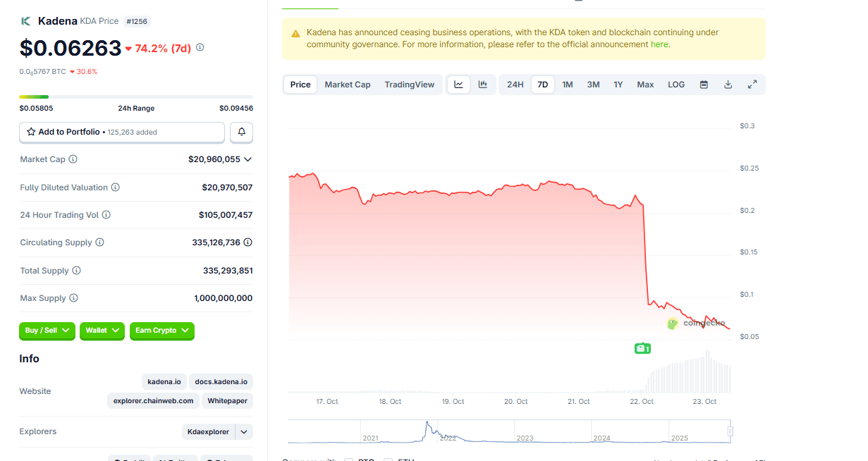Switch to the Market Cap tab
Image resolution: width=868 pixels, height=461 pixels.
point(348,85)
